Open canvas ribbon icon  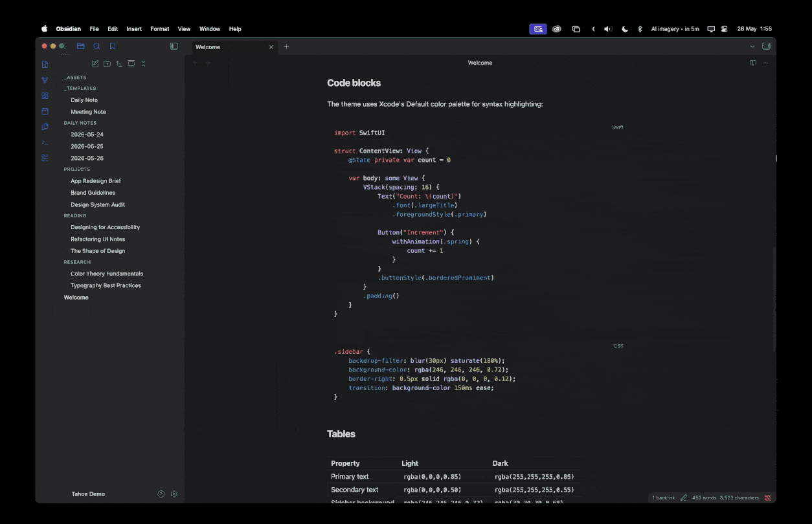coord(45,96)
